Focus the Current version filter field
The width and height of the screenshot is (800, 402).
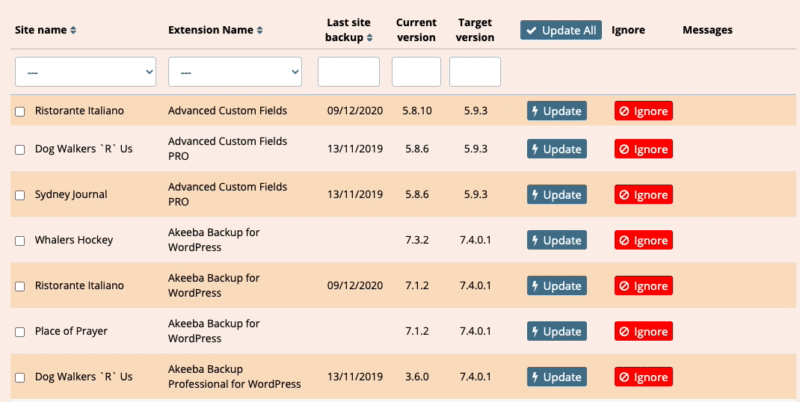(416, 72)
